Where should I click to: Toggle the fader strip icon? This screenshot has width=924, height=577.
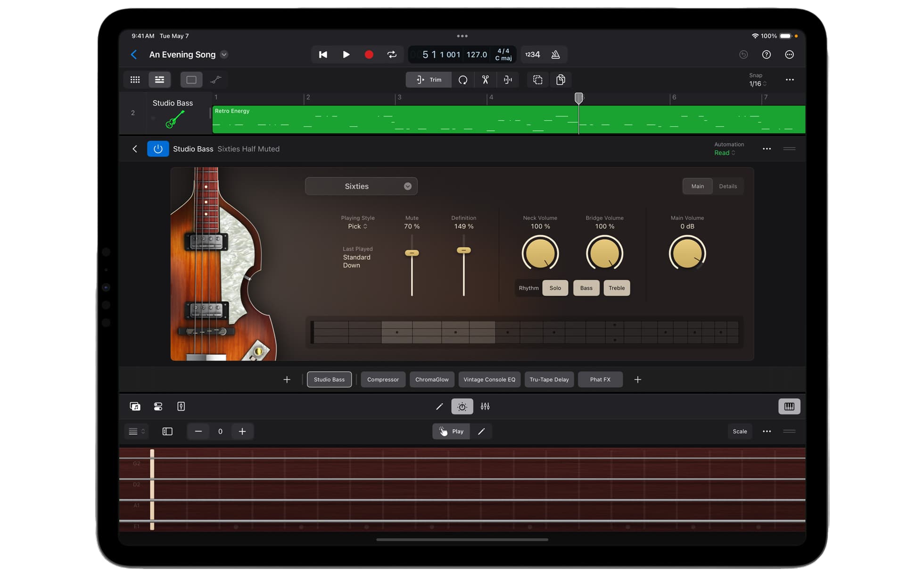(x=181, y=407)
